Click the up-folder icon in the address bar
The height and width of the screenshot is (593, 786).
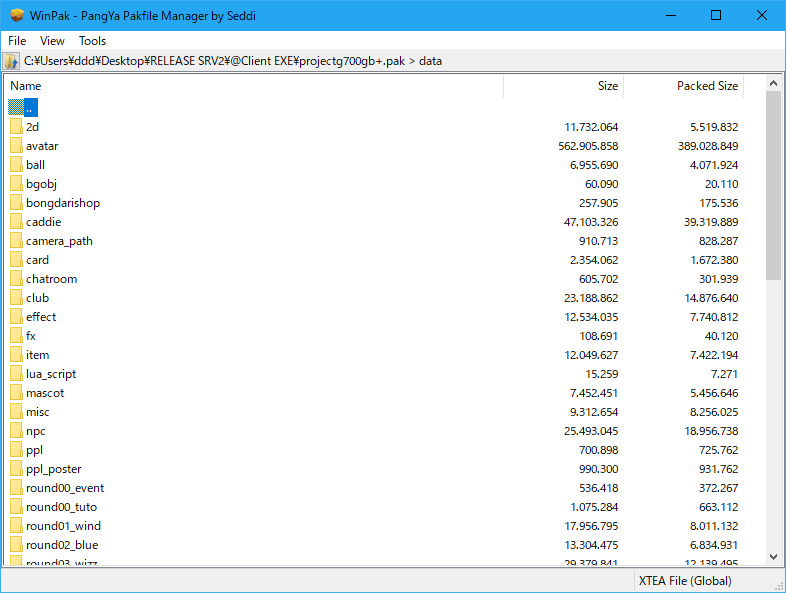11,61
